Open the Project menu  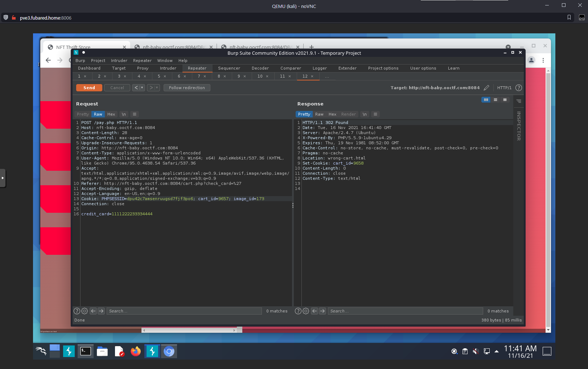(98, 61)
